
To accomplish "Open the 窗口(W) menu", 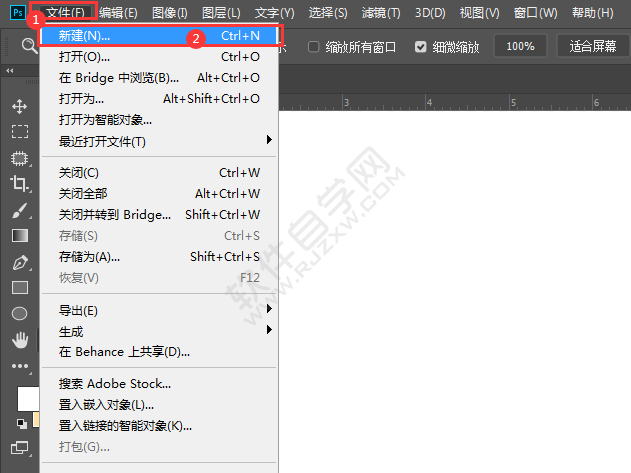I will pos(536,13).
